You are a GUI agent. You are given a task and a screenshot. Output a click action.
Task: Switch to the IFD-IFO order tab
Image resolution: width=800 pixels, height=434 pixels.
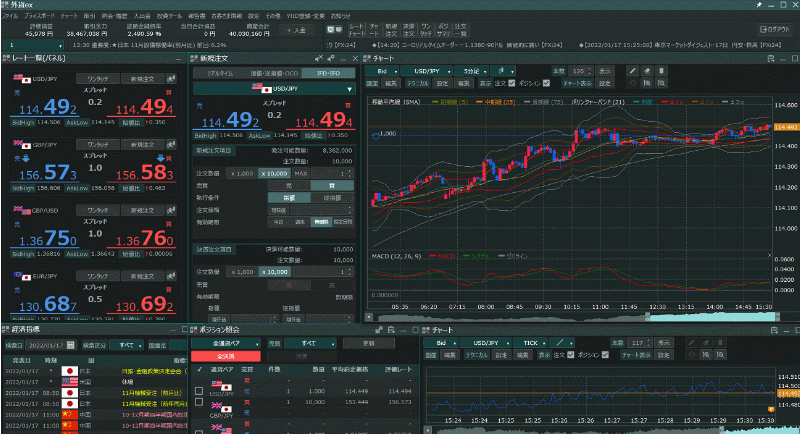325,73
